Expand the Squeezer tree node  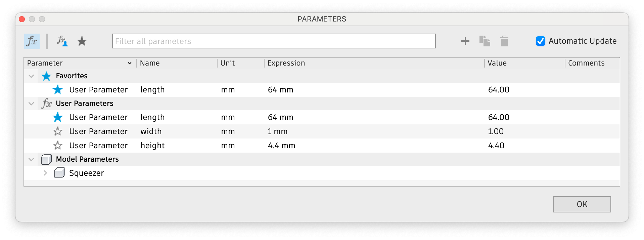click(x=45, y=173)
